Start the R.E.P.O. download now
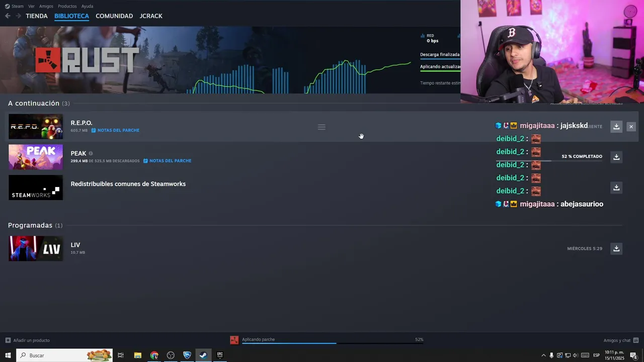 pos(616,127)
